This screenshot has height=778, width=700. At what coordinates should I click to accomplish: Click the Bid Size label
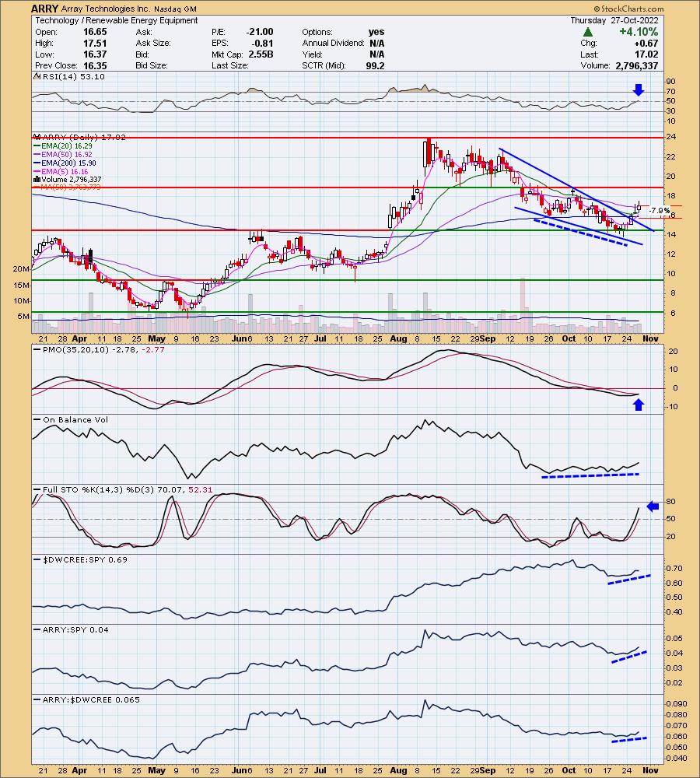click(152, 65)
